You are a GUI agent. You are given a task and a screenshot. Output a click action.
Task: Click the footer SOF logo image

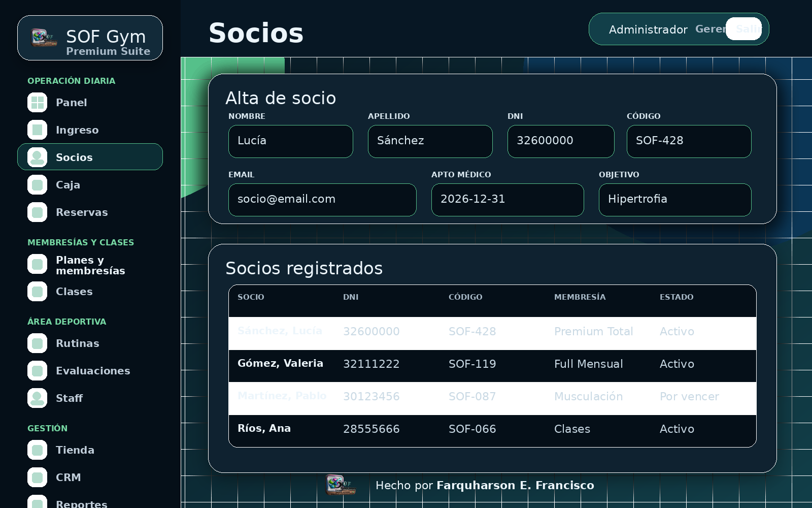tap(340, 485)
